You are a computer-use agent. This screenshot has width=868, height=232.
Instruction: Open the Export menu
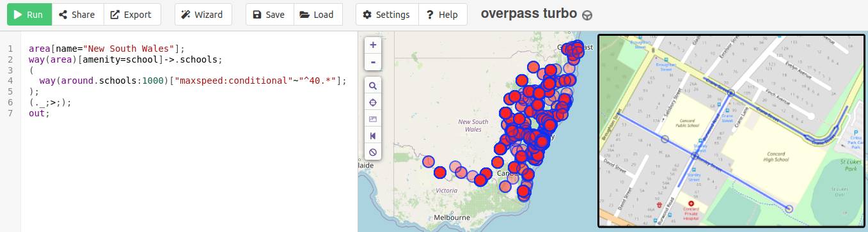click(132, 15)
